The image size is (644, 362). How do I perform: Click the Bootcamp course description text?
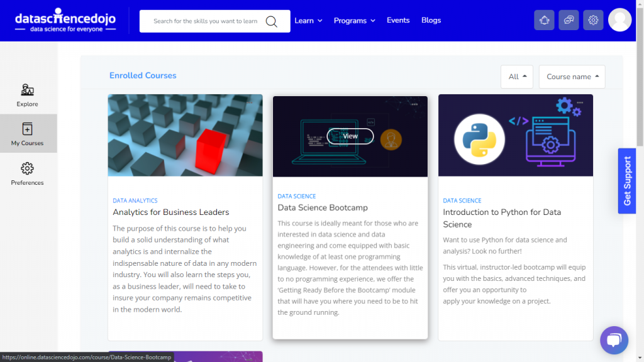[350, 268]
